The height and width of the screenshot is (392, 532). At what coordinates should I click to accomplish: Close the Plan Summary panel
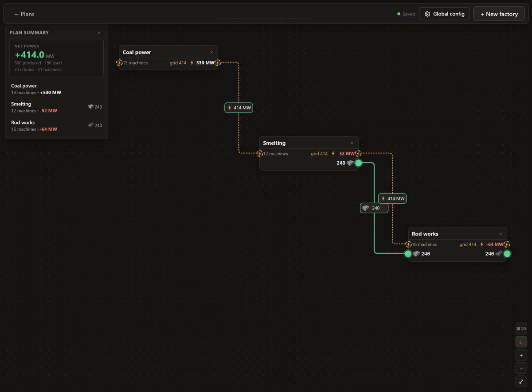pyautogui.click(x=99, y=33)
